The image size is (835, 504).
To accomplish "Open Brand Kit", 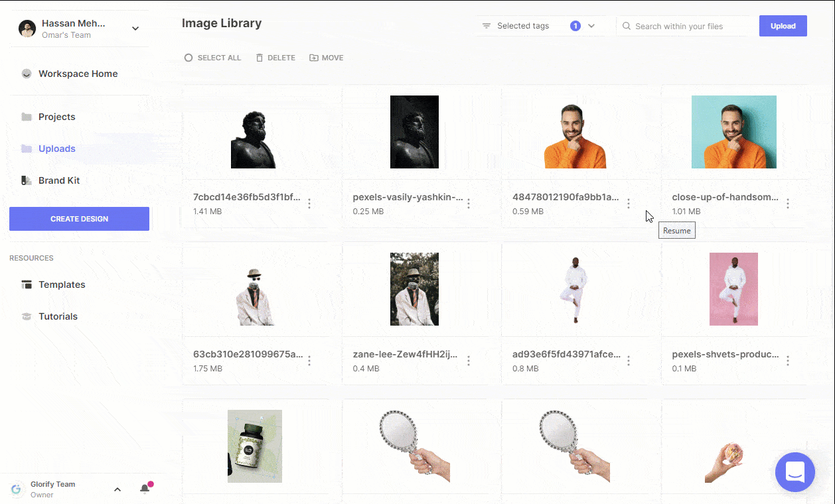I will (x=59, y=180).
